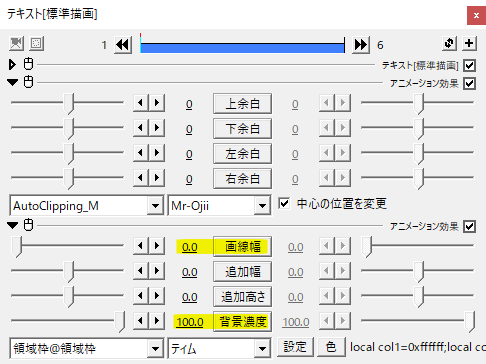Click the dotted-square icon beside the camera icon
Image resolution: width=486 pixels, height=364 pixels.
point(36,44)
